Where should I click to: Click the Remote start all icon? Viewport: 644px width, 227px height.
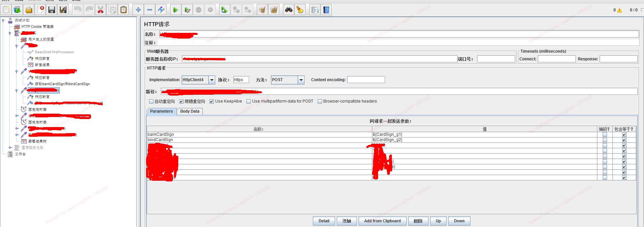[x=224, y=10]
